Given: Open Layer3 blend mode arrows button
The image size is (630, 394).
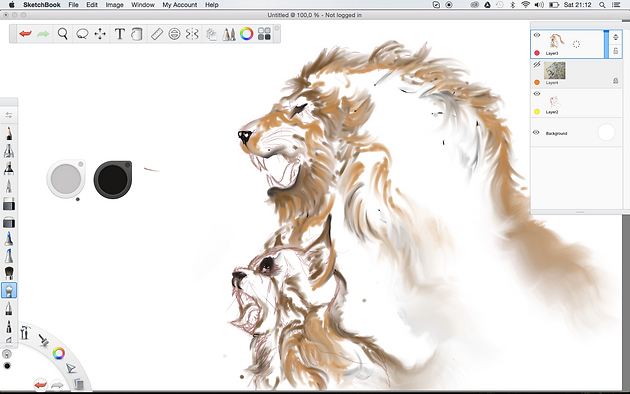Looking at the screenshot, I should 616,37.
